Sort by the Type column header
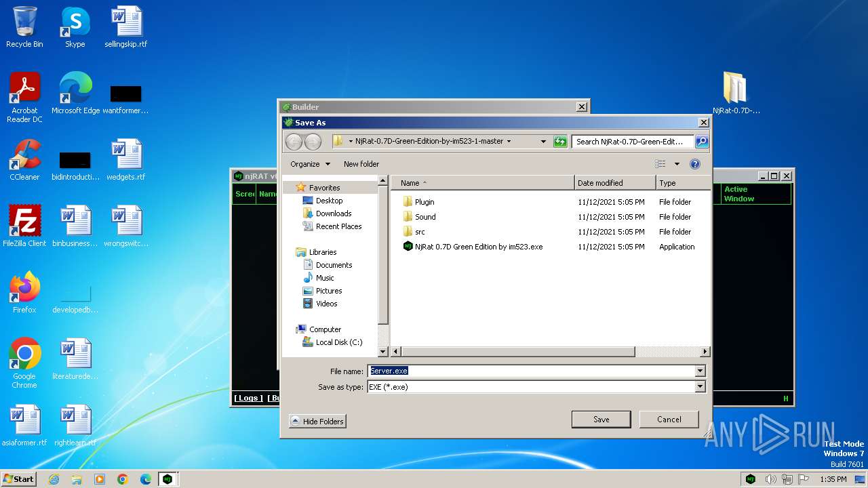 click(683, 183)
